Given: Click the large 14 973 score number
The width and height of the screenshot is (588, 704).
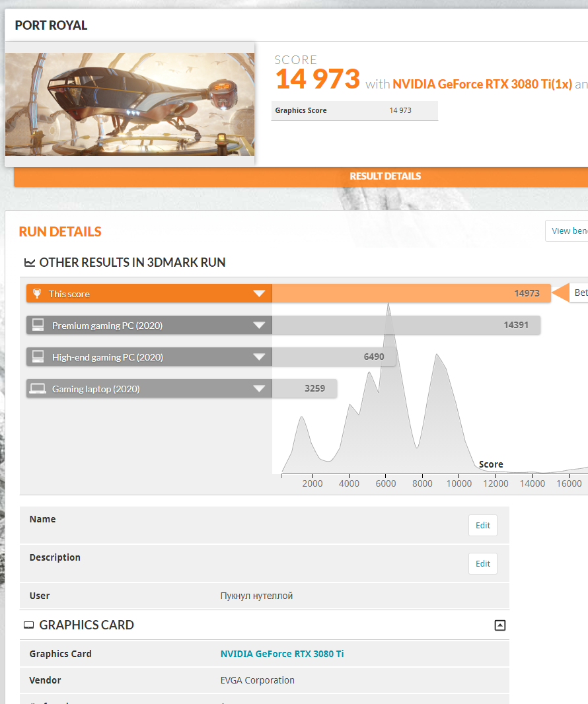Looking at the screenshot, I should pos(318,79).
